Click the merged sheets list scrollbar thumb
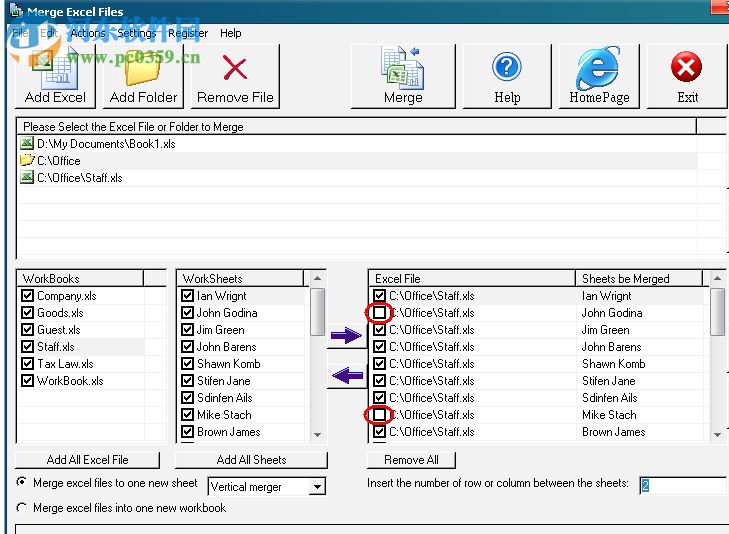The image size is (729, 534). click(717, 311)
